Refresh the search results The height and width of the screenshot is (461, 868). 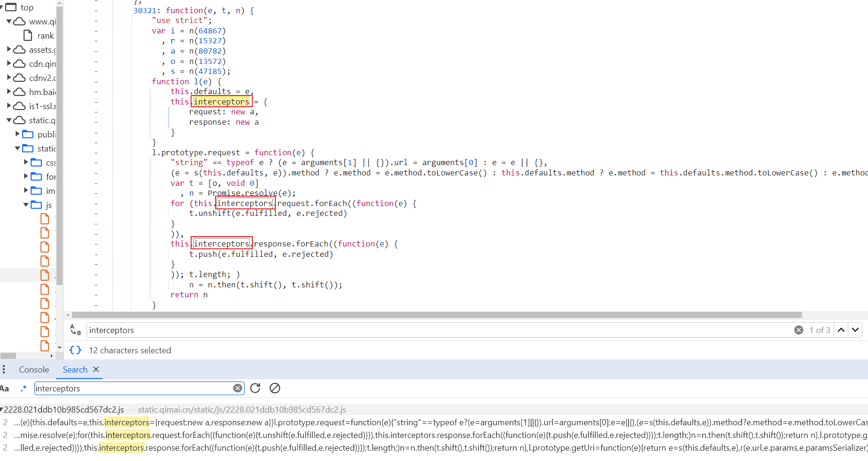[255, 388]
